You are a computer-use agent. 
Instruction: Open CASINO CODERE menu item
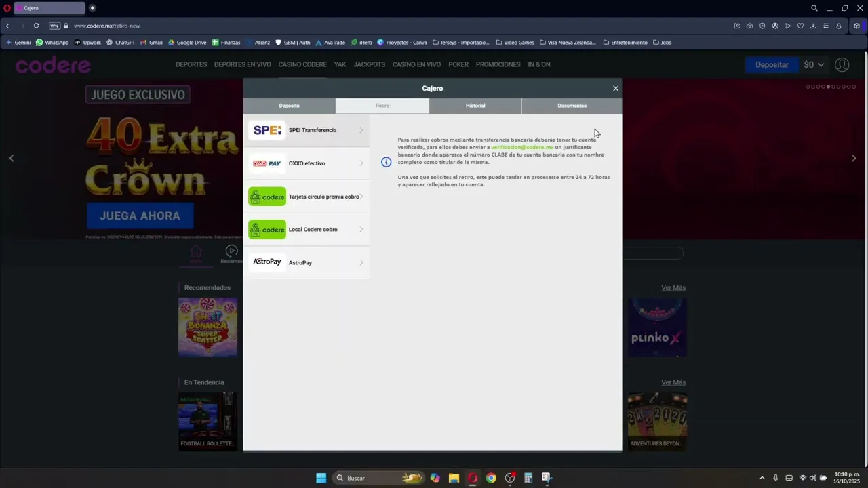302,65
